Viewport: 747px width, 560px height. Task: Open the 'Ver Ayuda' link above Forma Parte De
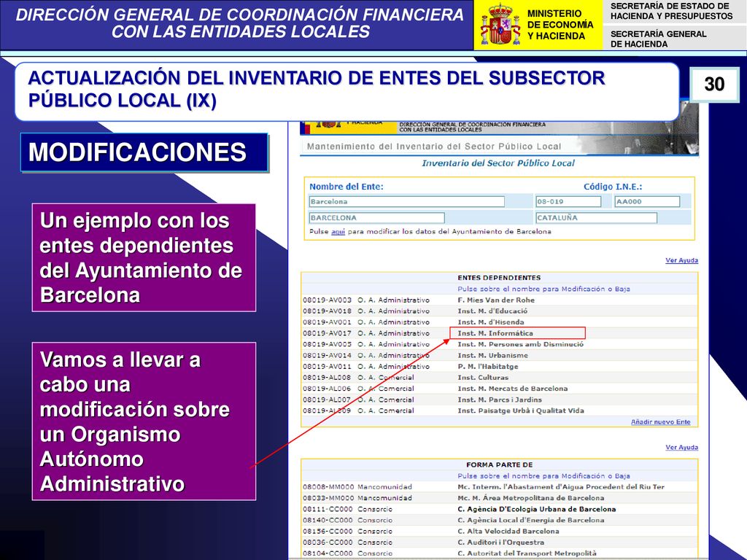click(x=681, y=448)
